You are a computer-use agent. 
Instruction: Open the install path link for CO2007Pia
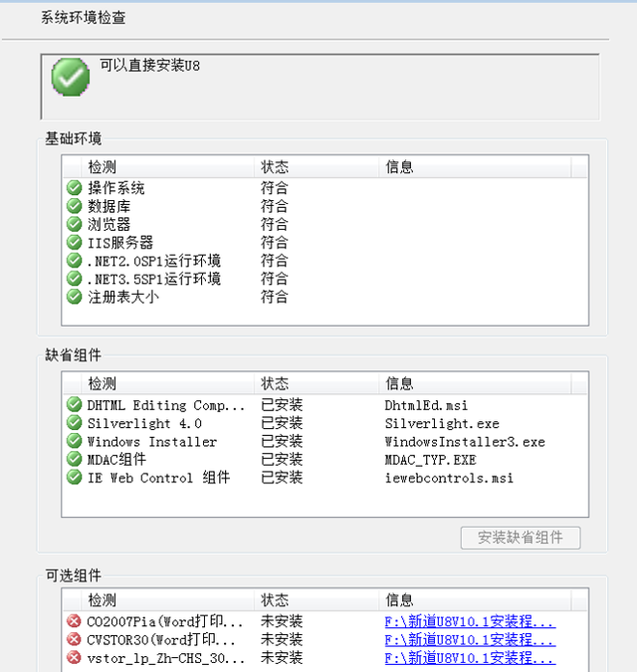pyautogui.click(x=470, y=621)
